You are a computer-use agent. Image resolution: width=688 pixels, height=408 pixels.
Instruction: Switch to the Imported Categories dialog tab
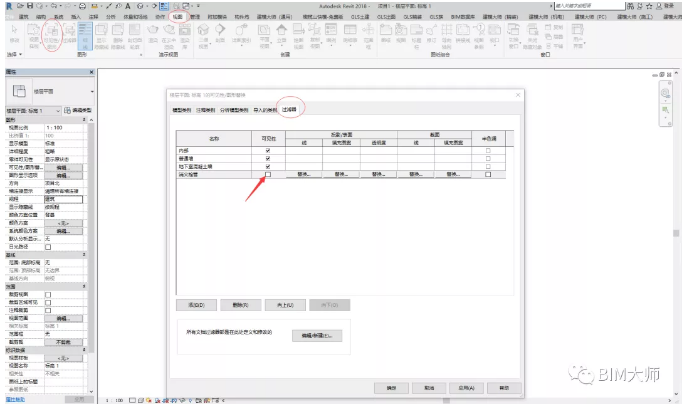click(x=265, y=110)
